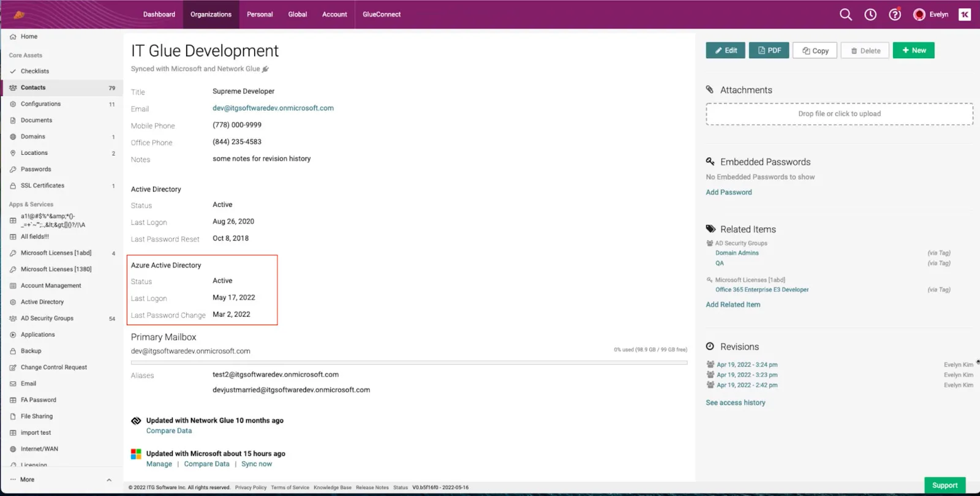This screenshot has height=496, width=980.
Task: Click the IT Glue logo icon
Action: coord(19,15)
